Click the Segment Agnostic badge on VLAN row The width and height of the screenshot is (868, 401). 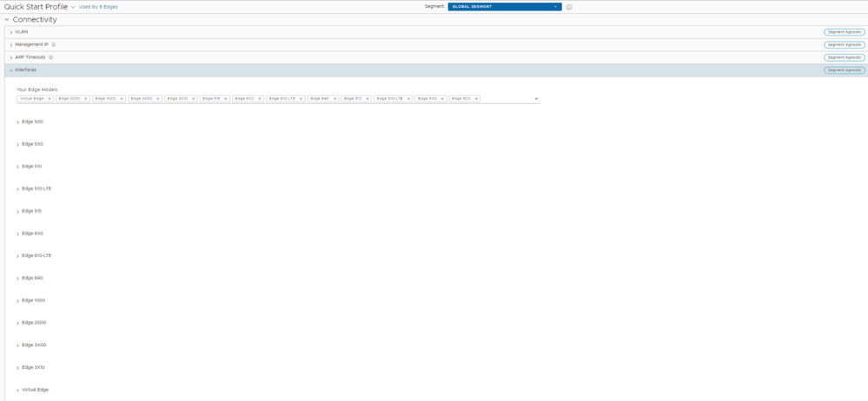tap(844, 32)
